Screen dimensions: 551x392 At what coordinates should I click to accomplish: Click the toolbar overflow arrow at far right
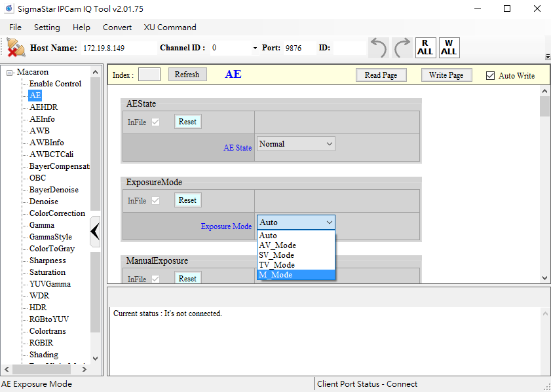pos(547,57)
